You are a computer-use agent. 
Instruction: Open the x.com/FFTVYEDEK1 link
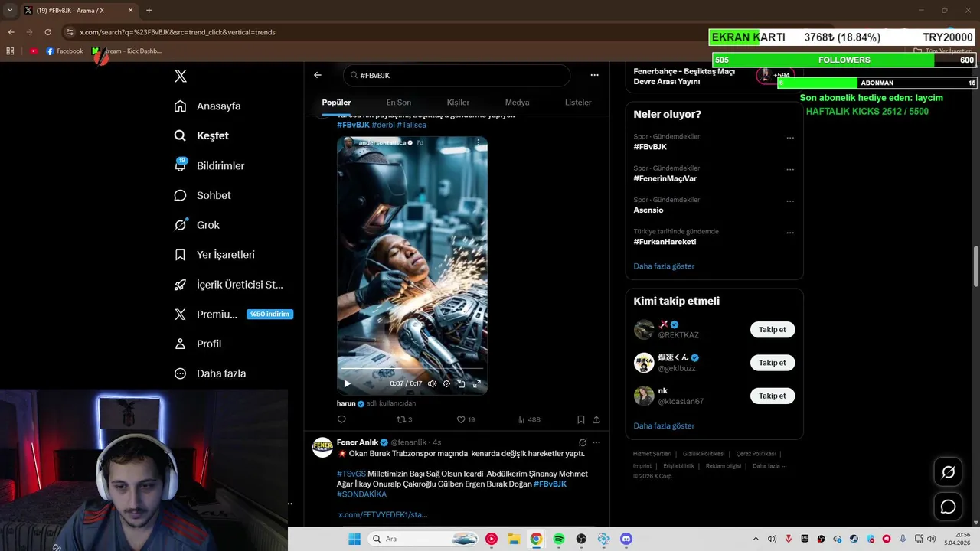(x=383, y=514)
